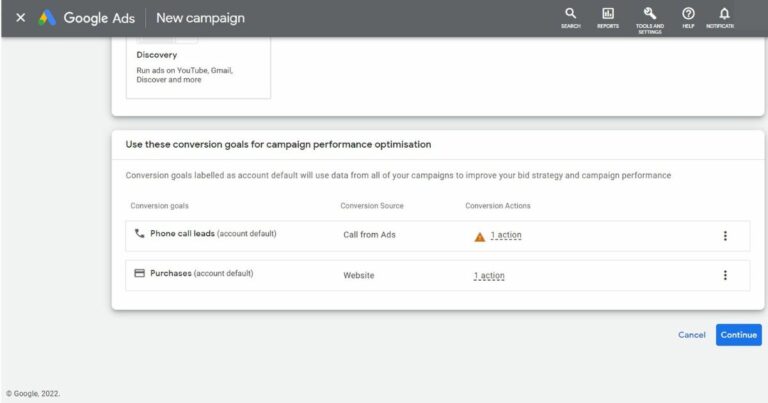Open three-dot menu for Purchases row
Image resolution: width=768 pixels, height=403 pixels.
[x=725, y=275]
